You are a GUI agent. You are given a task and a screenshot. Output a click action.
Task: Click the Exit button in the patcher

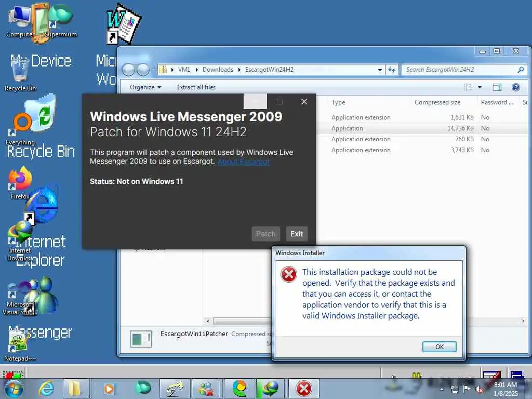(297, 234)
